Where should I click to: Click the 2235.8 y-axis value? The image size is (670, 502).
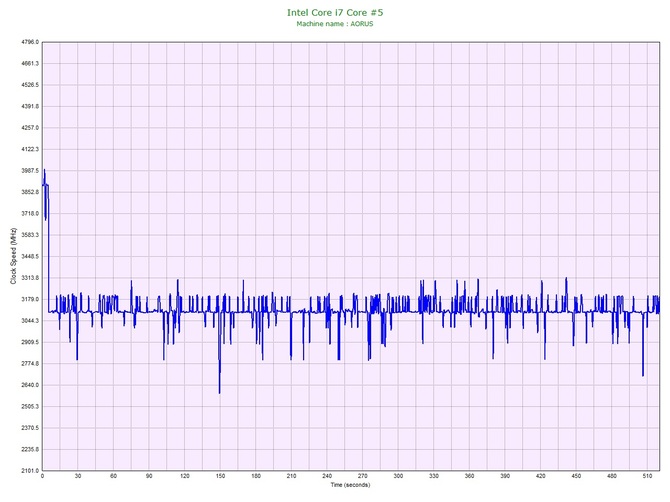[30, 449]
